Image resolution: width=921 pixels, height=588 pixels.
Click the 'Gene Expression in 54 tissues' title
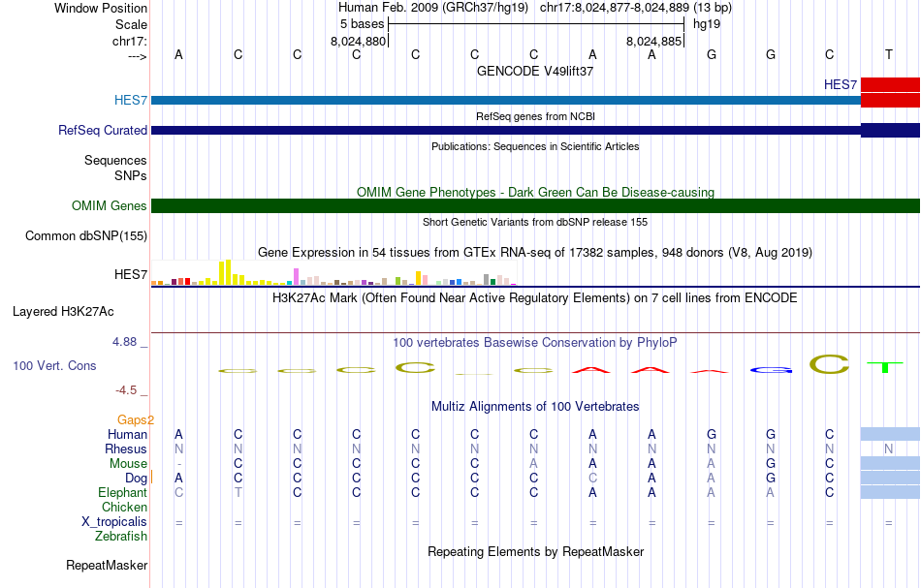click(x=535, y=253)
